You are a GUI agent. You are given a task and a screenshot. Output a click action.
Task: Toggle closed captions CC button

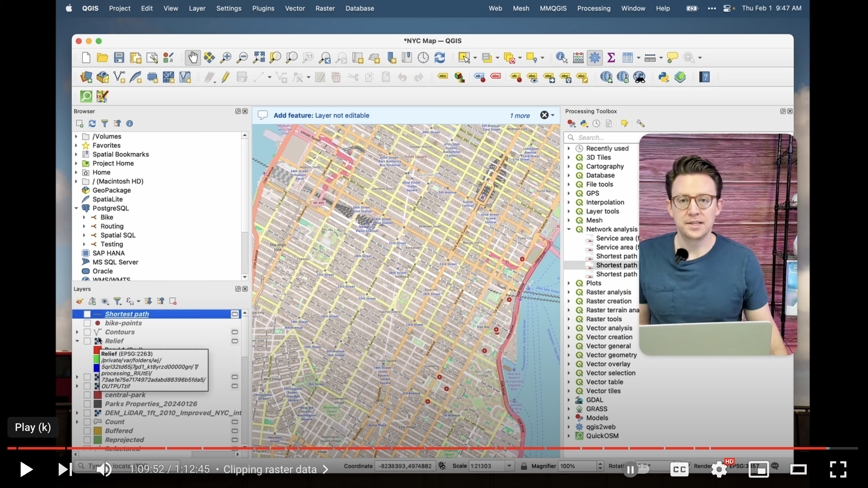(x=679, y=469)
